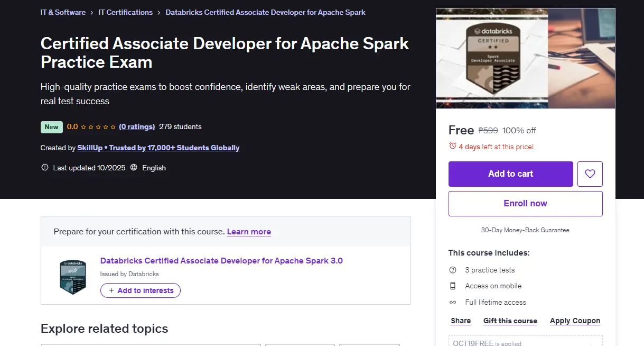The height and width of the screenshot is (346, 644).
Task: Click the alarm clock icon beside days left
Action: pos(452,146)
